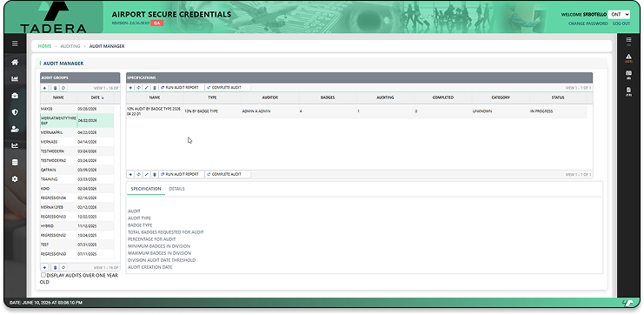Switch to the Specification tab
The width and height of the screenshot is (644, 315).
[x=146, y=189]
